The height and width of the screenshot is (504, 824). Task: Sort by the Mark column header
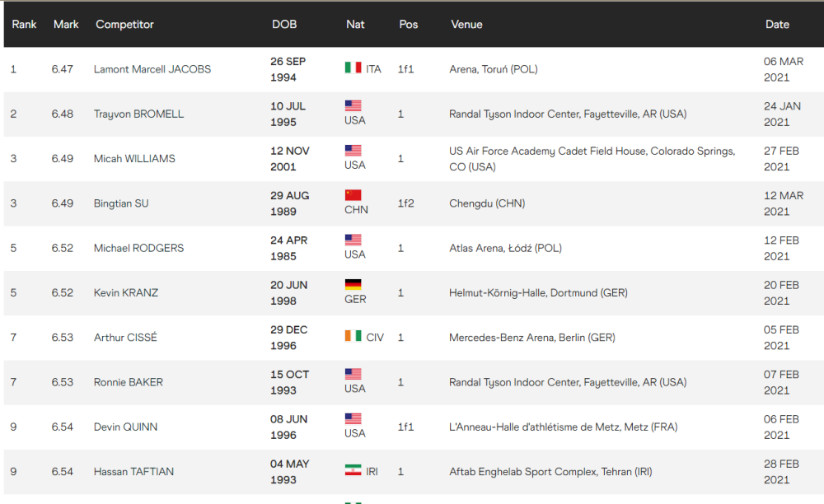(66, 24)
